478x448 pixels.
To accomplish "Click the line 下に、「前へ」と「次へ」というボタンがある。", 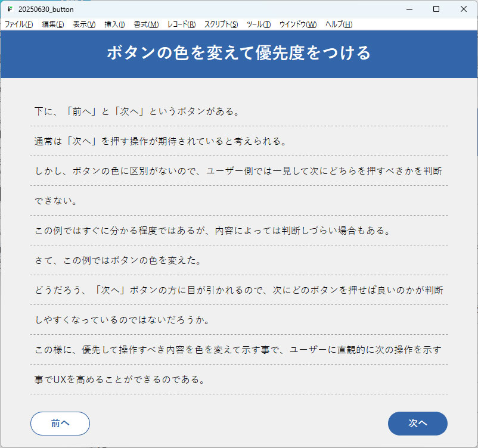I will [x=137, y=111].
